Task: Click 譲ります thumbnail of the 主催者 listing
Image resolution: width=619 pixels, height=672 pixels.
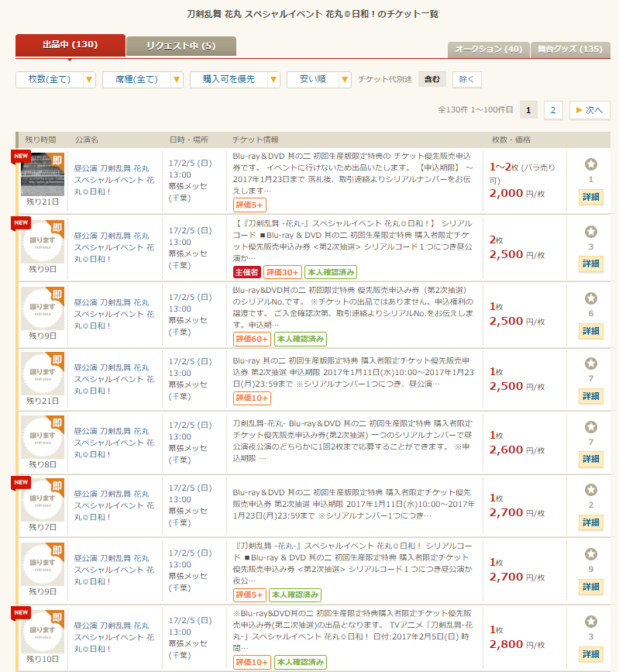Action: coord(43,242)
